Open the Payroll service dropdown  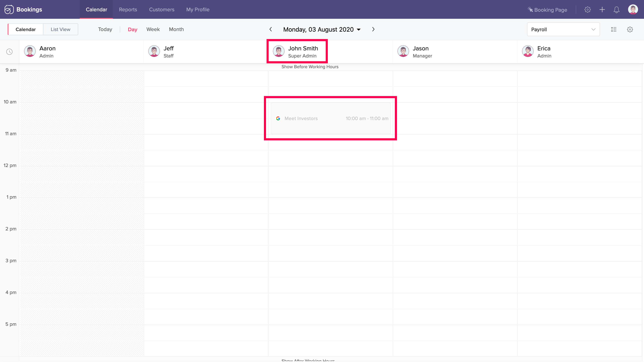[x=563, y=29]
